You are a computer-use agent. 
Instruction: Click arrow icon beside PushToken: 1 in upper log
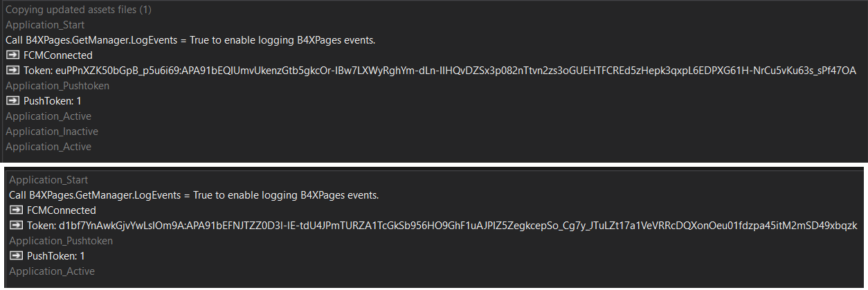point(12,101)
